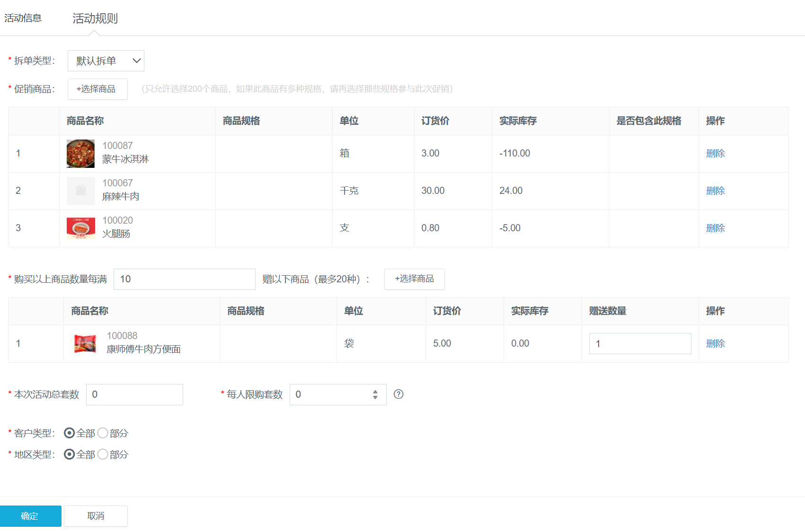Screen dimensions: 805x532
Task: Click the unit cell 袋
Action: pos(349,343)
